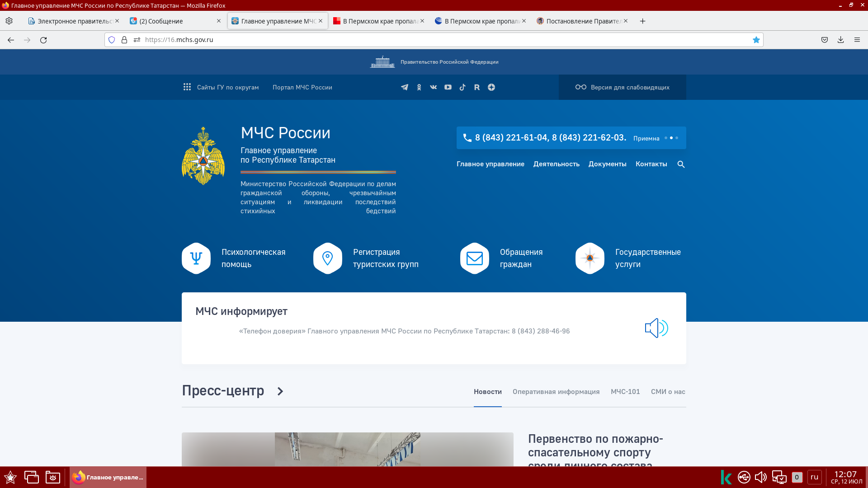The image size is (868, 488).
Task: Open Firefox tab settings gear icon
Action: tap(9, 21)
